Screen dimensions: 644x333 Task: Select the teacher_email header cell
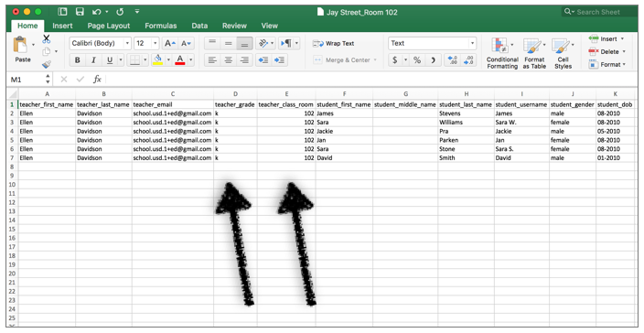[173, 104]
